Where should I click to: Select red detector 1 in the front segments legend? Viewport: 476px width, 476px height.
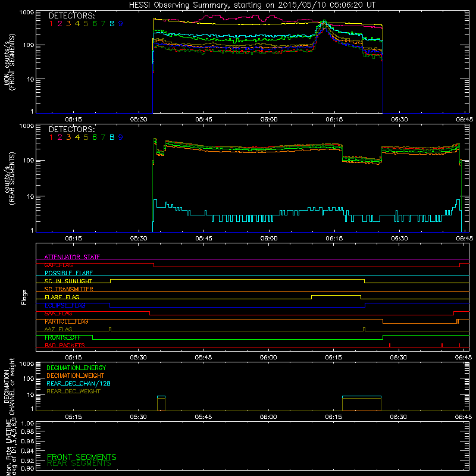[51, 23]
